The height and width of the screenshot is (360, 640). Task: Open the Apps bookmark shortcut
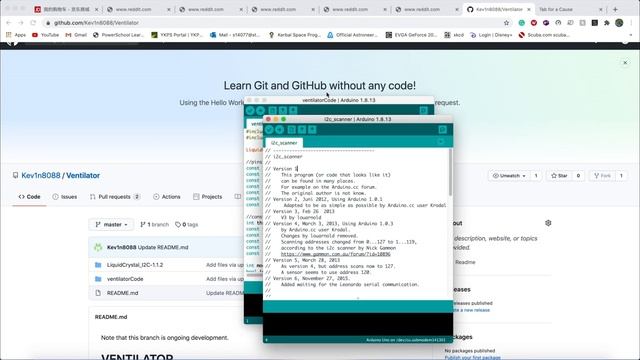click(x=16, y=35)
